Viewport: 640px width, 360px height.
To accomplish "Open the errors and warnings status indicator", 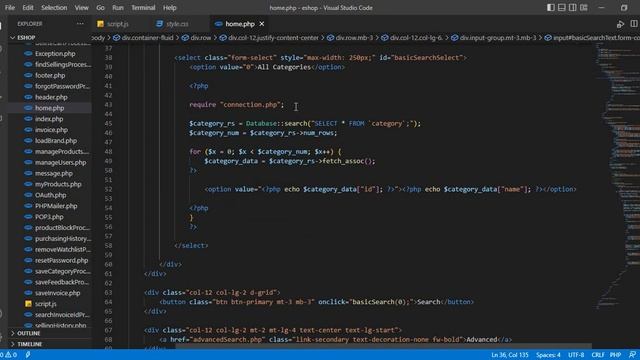I will (9, 355).
